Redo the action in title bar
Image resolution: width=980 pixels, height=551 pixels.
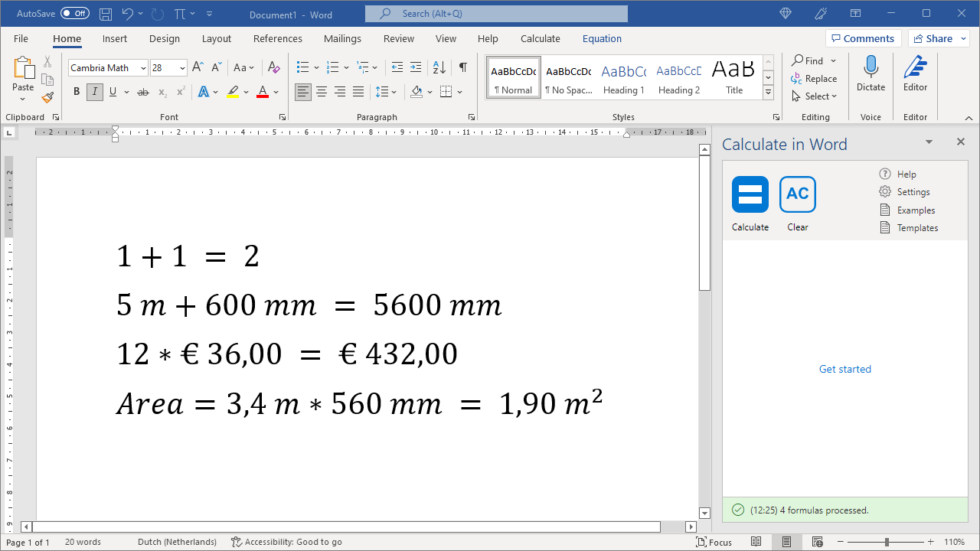[158, 14]
